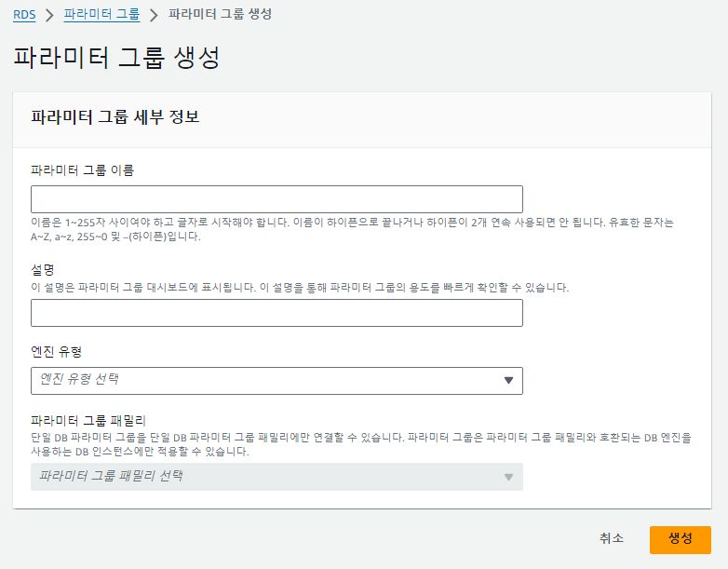Click the 파라미터 그룹 패밀리 label
Screen dimensions: 728x569
tap(88, 421)
